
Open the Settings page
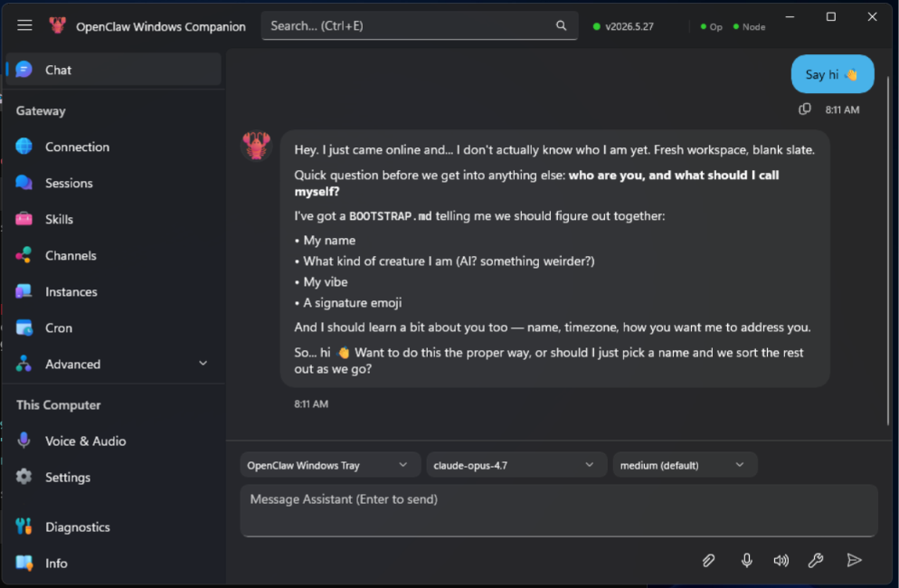click(x=114, y=477)
